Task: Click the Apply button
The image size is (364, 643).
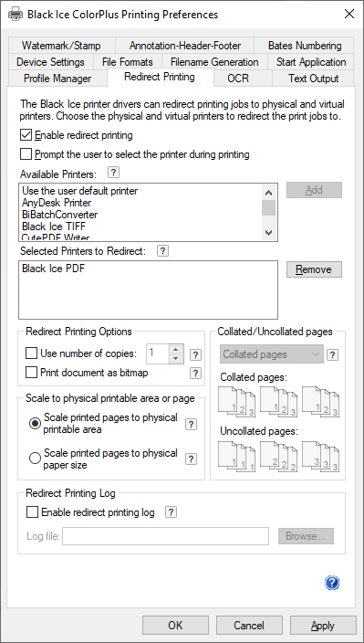Action: pos(323,626)
